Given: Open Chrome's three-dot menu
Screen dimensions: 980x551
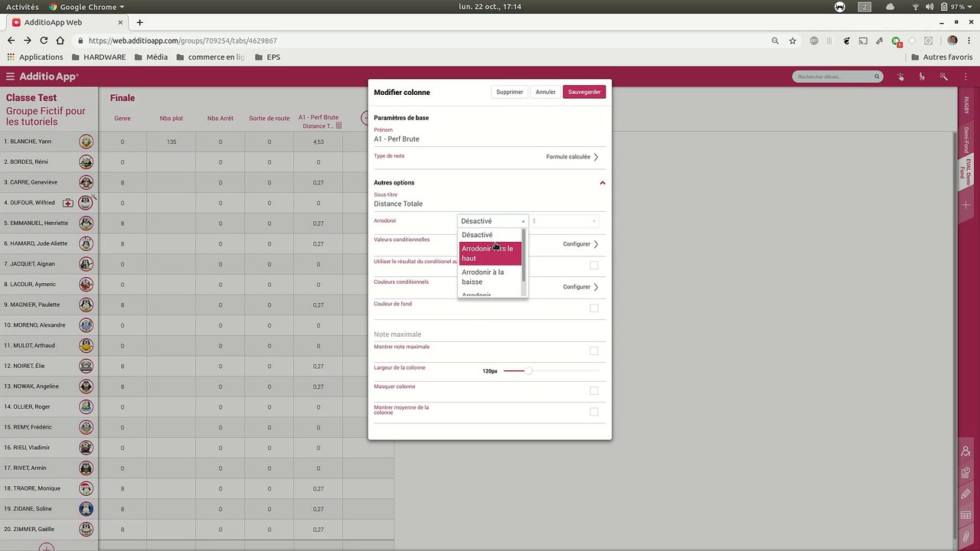Looking at the screenshot, I should [969, 41].
